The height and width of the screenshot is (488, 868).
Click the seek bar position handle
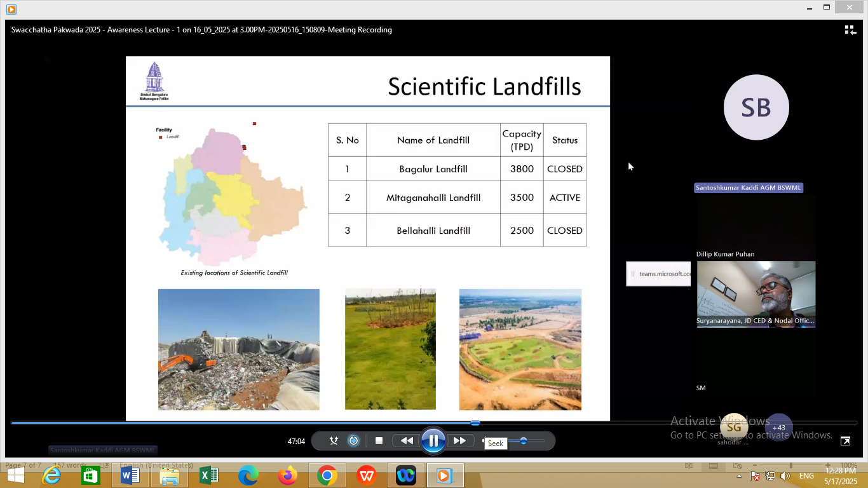click(x=475, y=423)
